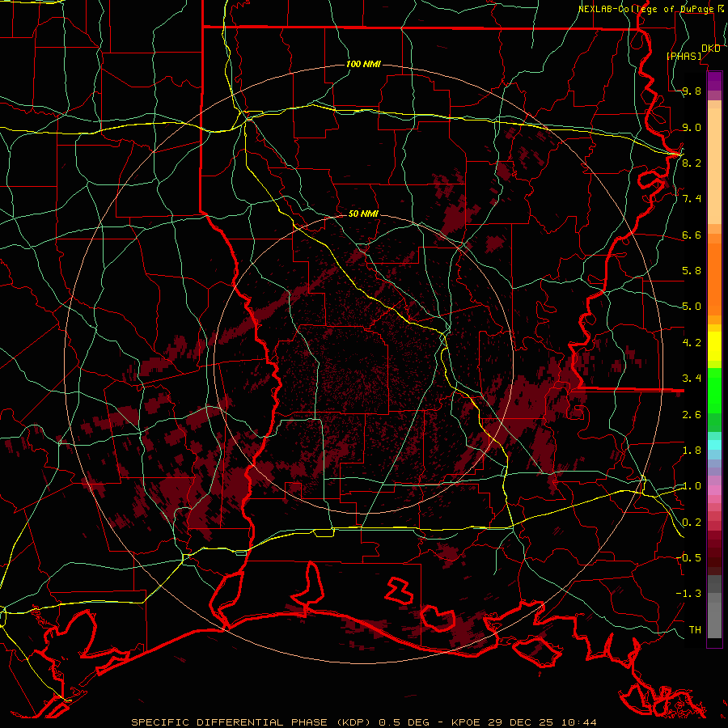Viewport: 728px width, 728px height.
Task: Click the 1.8 value on the color scale
Action: pyautogui.click(x=692, y=451)
